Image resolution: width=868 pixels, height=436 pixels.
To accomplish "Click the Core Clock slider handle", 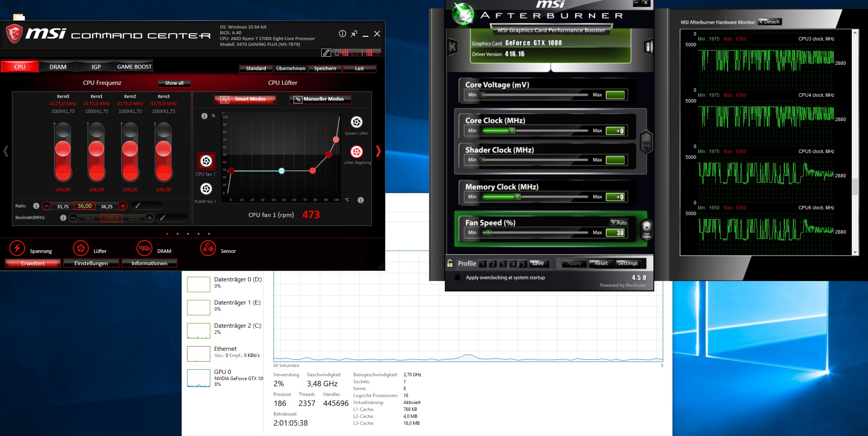I will click(x=512, y=131).
